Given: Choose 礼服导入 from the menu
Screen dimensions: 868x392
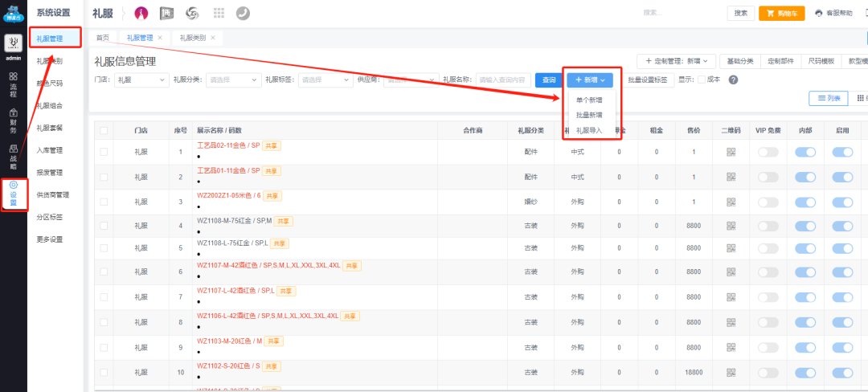Looking at the screenshot, I should pos(588,130).
